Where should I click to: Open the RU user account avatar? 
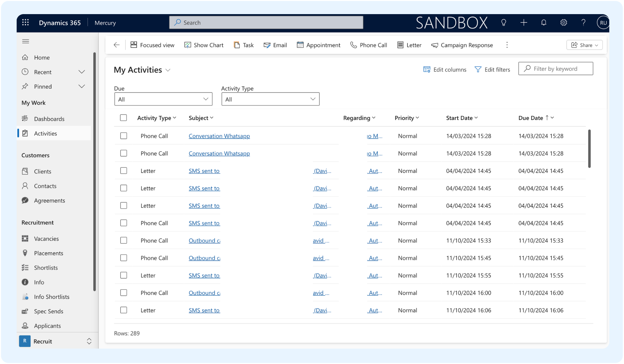pyautogui.click(x=603, y=22)
